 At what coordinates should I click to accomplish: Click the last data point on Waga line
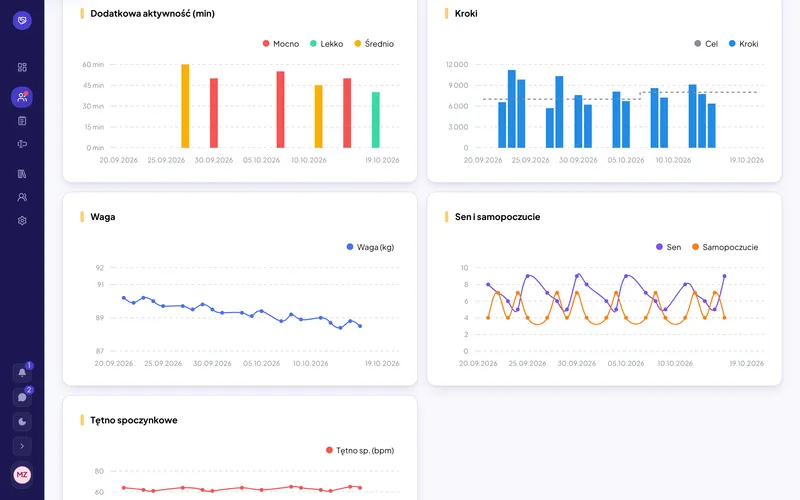coord(360,326)
